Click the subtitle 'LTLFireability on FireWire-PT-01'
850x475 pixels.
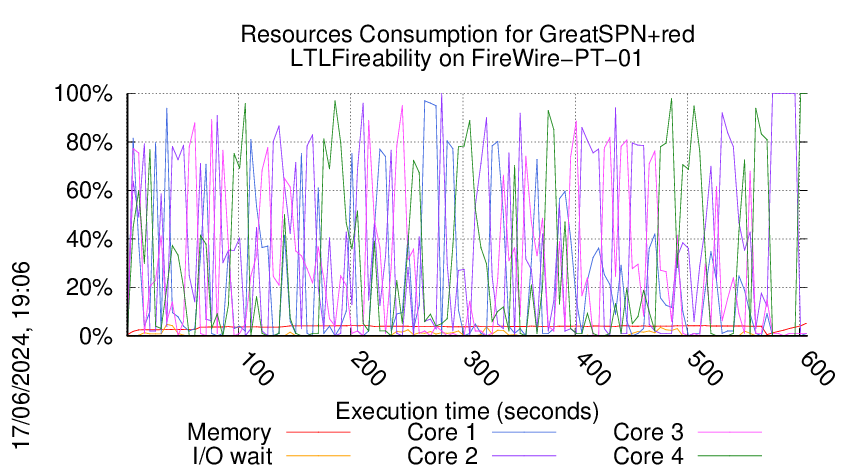tap(466, 59)
